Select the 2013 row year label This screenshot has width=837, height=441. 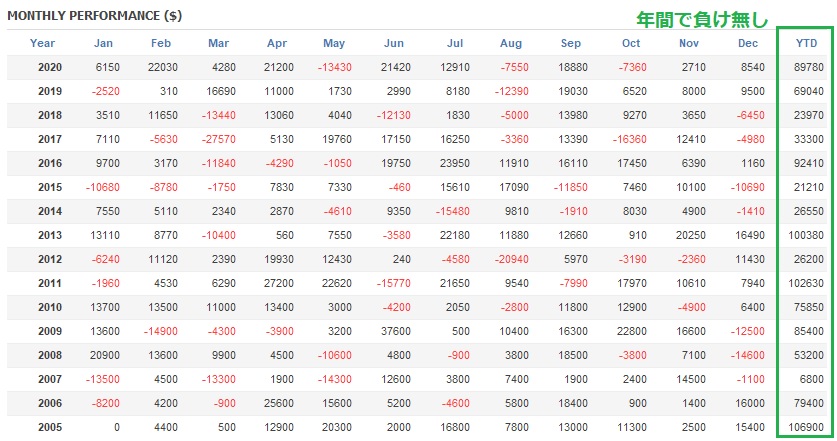pyautogui.click(x=49, y=235)
